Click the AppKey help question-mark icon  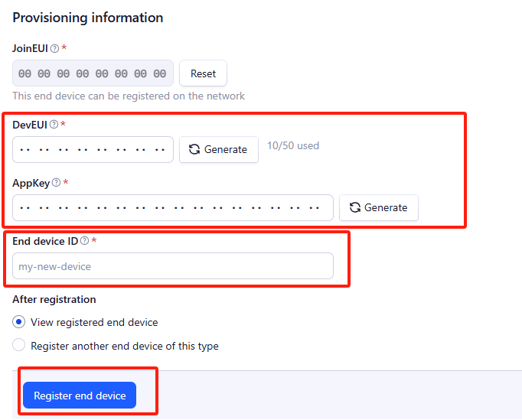coord(57,182)
